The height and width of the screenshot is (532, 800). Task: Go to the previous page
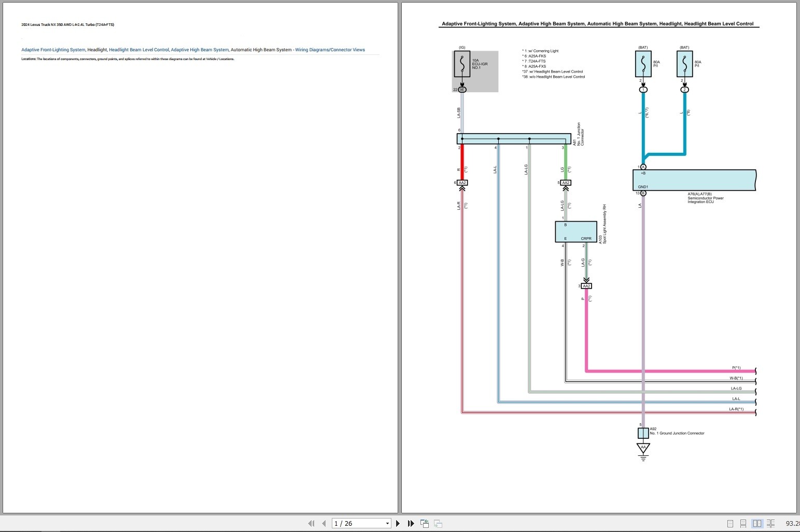324,523
